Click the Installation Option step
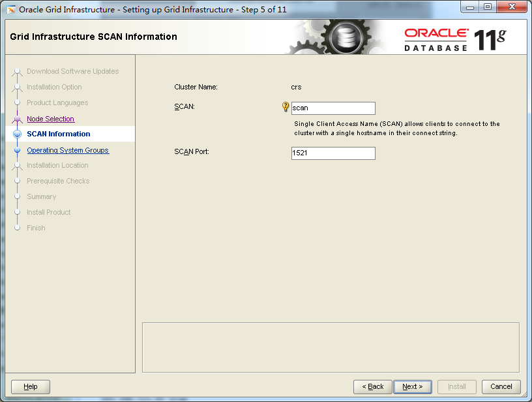532x402 pixels. pos(54,87)
